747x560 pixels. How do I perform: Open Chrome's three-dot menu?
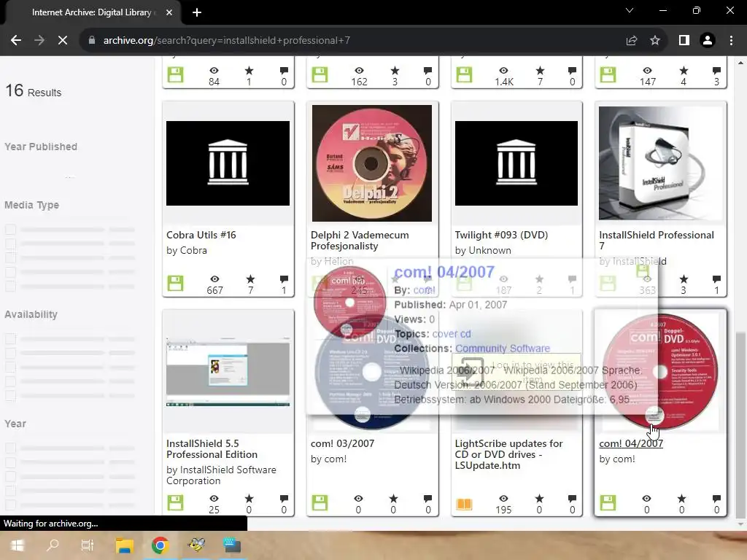[x=731, y=41]
